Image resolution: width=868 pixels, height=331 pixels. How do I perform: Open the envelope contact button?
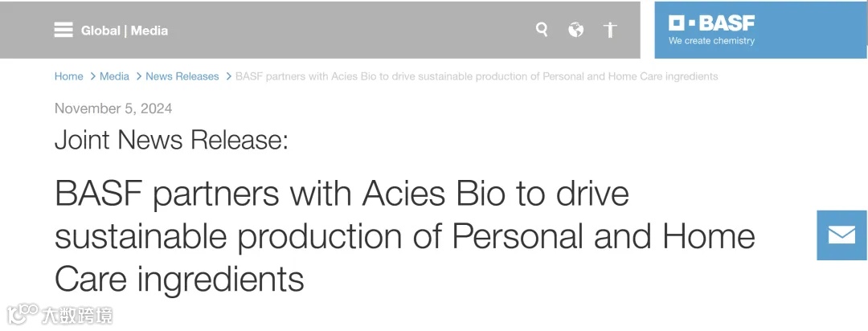[x=841, y=235]
